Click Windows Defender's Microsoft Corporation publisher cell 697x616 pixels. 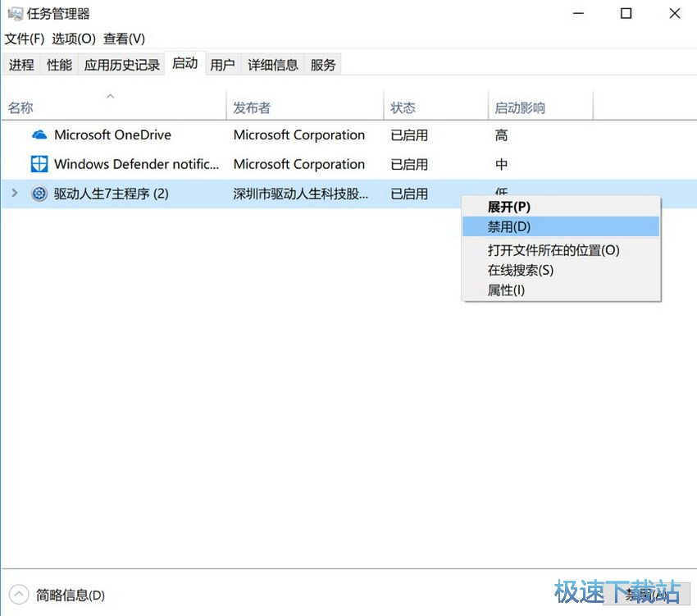pyautogui.click(x=299, y=164)
